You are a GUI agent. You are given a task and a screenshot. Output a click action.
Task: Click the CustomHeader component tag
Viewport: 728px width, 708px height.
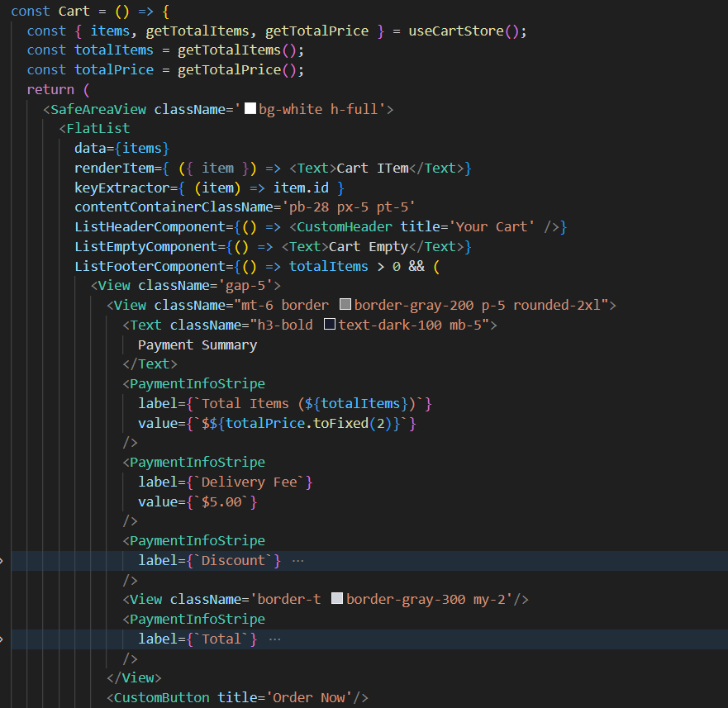click(345, 226)
